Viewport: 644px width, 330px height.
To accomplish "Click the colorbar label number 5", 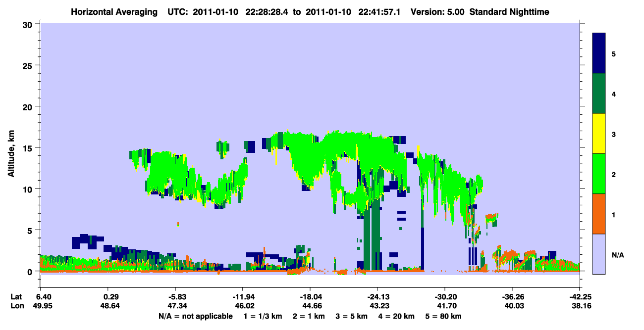I will 614,53.
